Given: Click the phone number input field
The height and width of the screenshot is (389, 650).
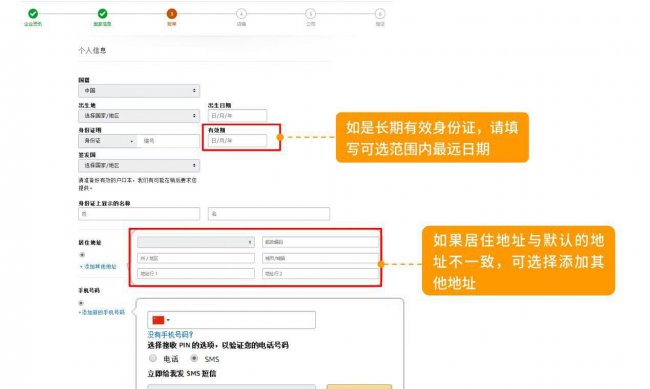Looking at the screenshot, I should tap(231, 320).
